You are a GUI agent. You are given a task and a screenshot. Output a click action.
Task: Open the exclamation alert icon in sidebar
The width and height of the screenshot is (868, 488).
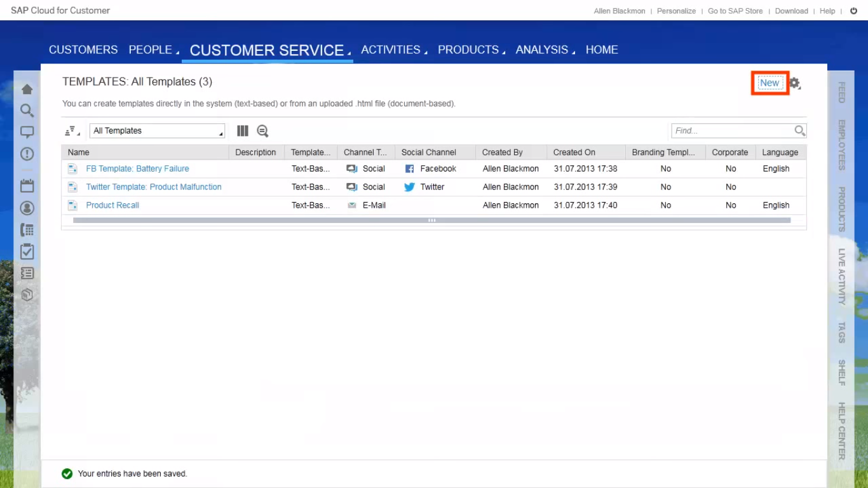pyautogui.click(x=27, y=154)
